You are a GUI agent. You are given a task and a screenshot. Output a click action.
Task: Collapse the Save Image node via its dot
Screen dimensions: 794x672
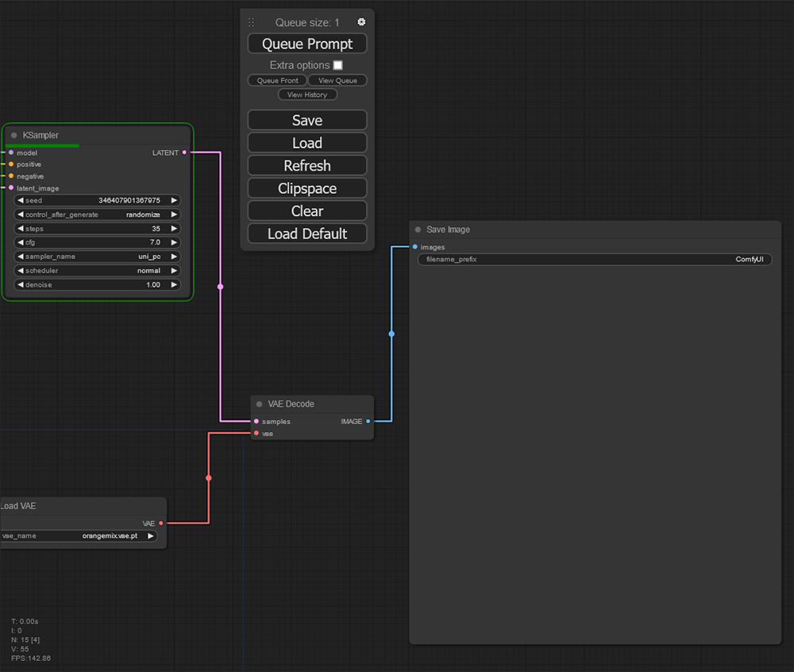(x=418, y=230)
